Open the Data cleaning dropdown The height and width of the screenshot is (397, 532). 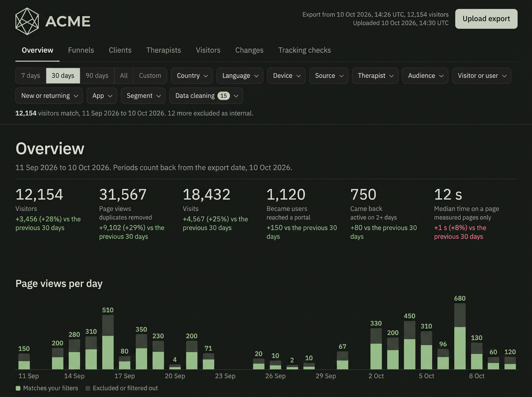click(206, 96)
